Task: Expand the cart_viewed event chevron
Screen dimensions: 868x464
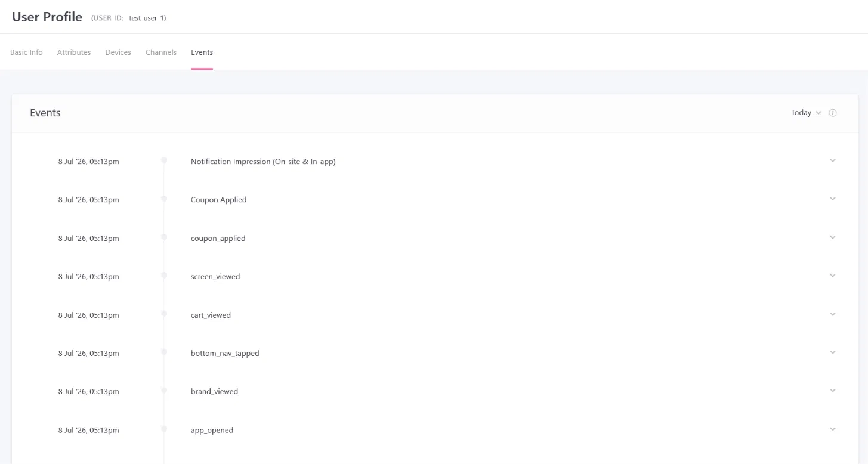Action: tap(833, 314)
